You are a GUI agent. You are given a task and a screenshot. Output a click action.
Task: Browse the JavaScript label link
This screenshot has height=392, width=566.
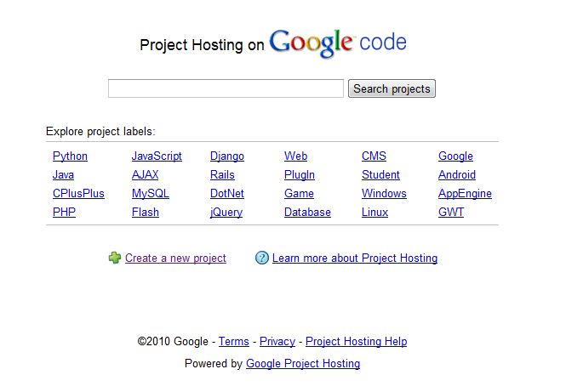157,156
